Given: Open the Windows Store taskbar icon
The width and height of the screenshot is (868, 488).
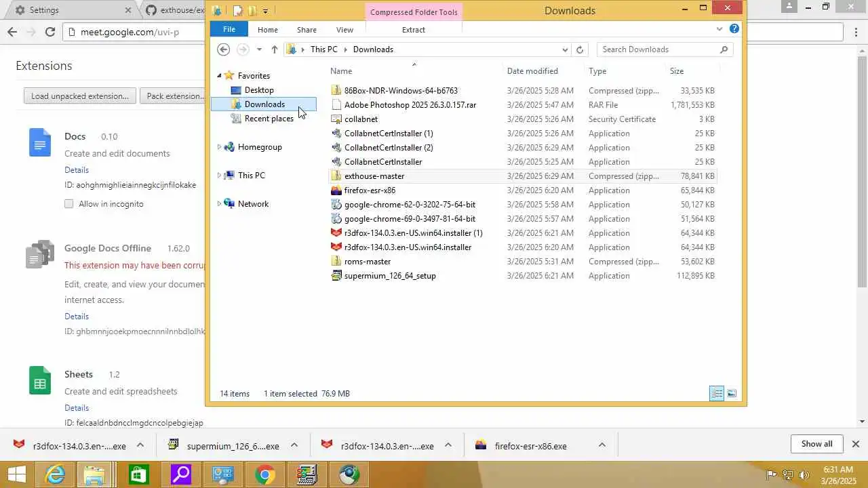Looking at the screenshot, I should (138, 474).
